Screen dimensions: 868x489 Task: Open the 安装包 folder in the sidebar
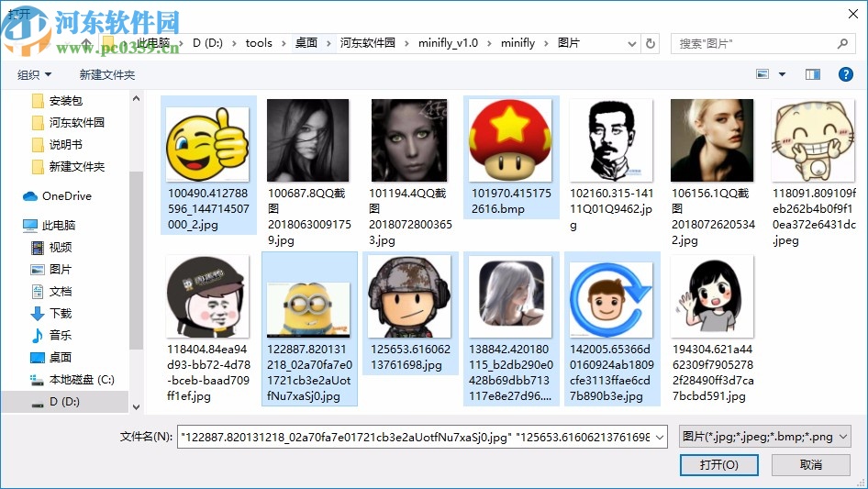point(65,101)
